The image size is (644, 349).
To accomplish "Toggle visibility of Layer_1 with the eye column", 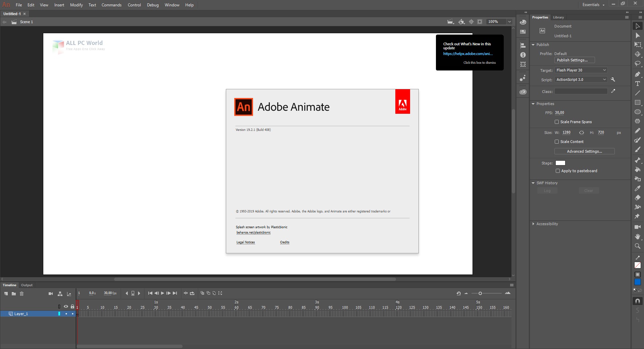I will tap(66, 314).
